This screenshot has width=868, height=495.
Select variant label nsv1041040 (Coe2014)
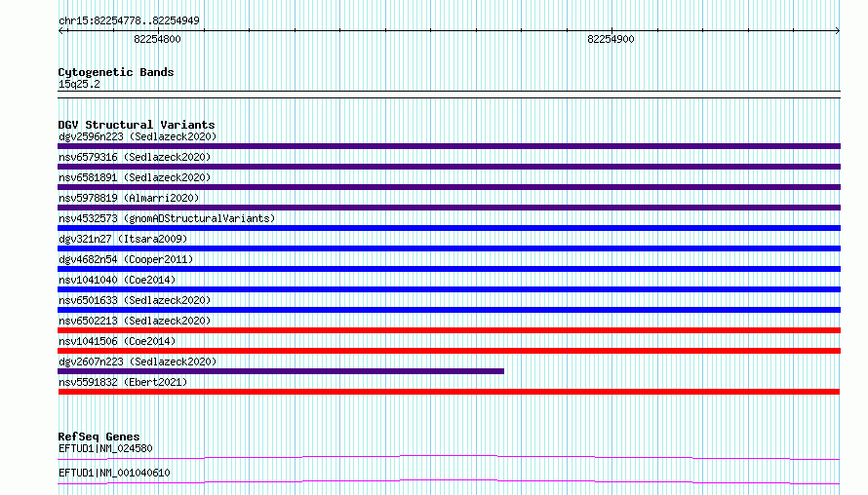coord(117,280)
